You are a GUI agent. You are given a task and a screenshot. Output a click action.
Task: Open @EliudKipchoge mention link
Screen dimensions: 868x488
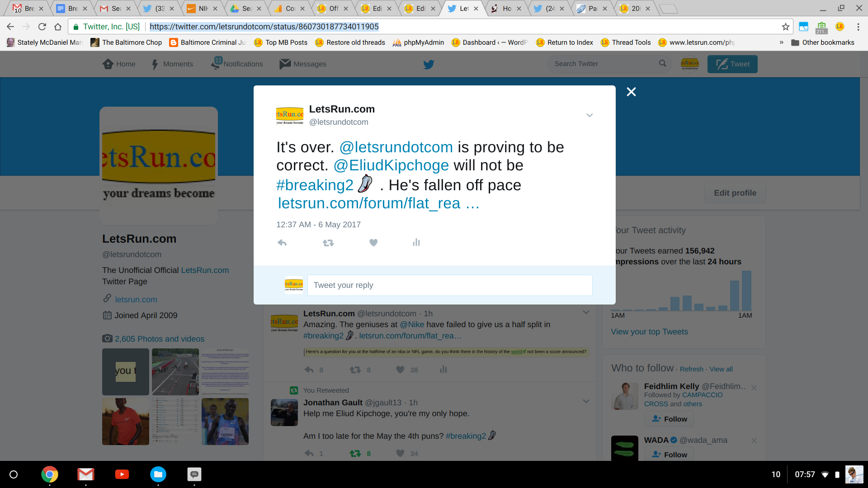coord(391,165)
